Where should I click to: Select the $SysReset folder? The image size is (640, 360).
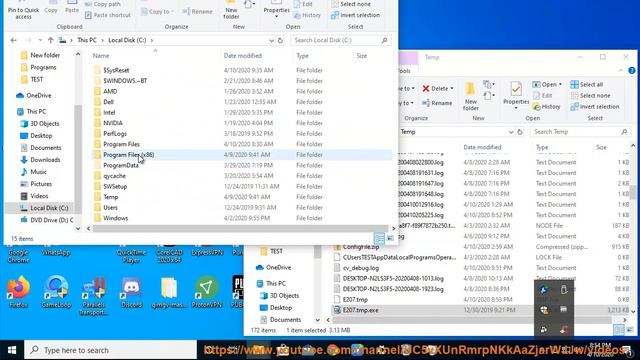tap(242, 70)
